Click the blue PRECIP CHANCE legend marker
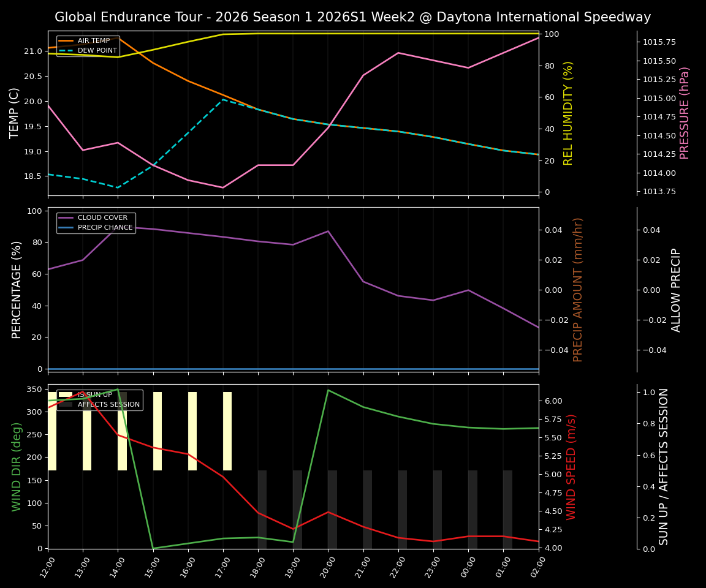The image size is (706, 588). click(x=67, y=228)
